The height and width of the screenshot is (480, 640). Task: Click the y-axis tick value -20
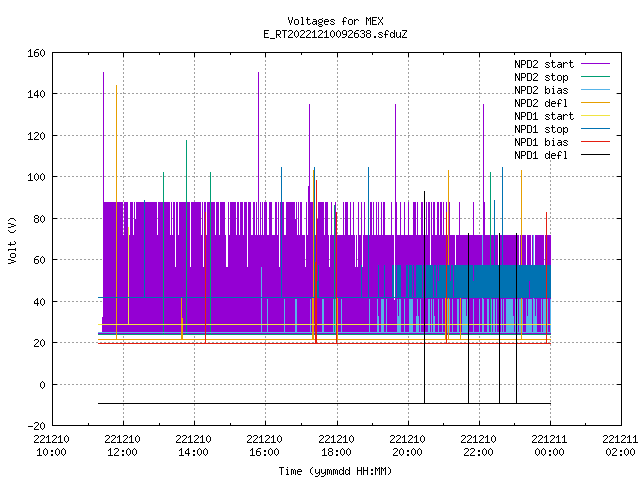coord(36,426)
